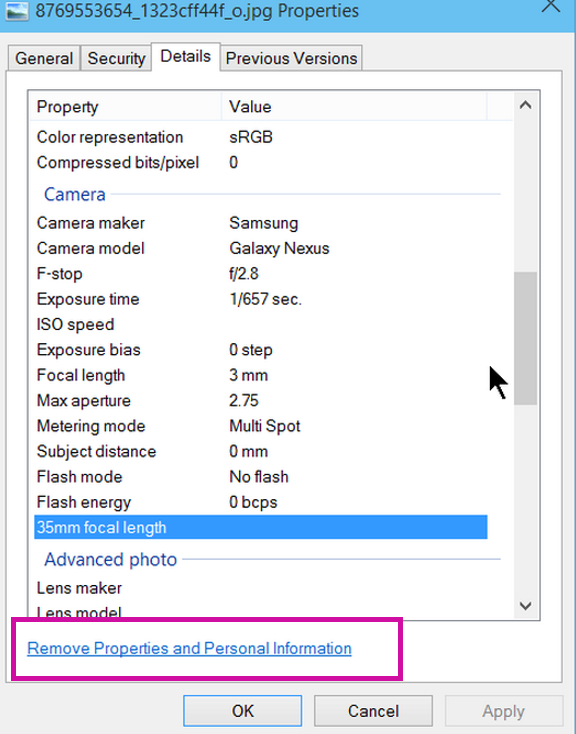576x734 pixels.
Task: Switch to the General tab
Action: click(x=44, y=59)
